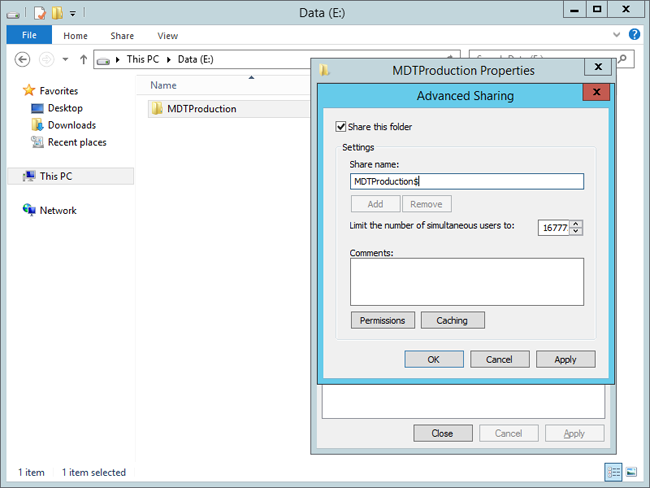
Task: Open the File menu
Action: pyautogui.click(x=28, y=36)
